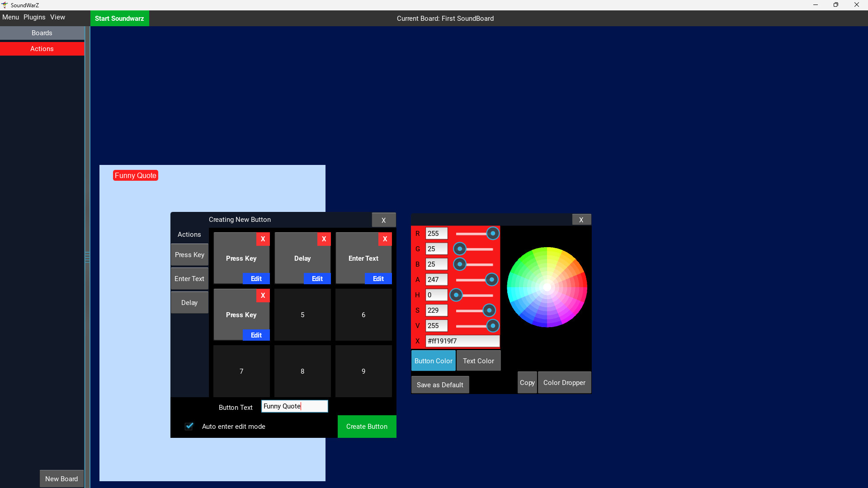
Task: Click the Button Text input field
Action: (x=294, y=406)
